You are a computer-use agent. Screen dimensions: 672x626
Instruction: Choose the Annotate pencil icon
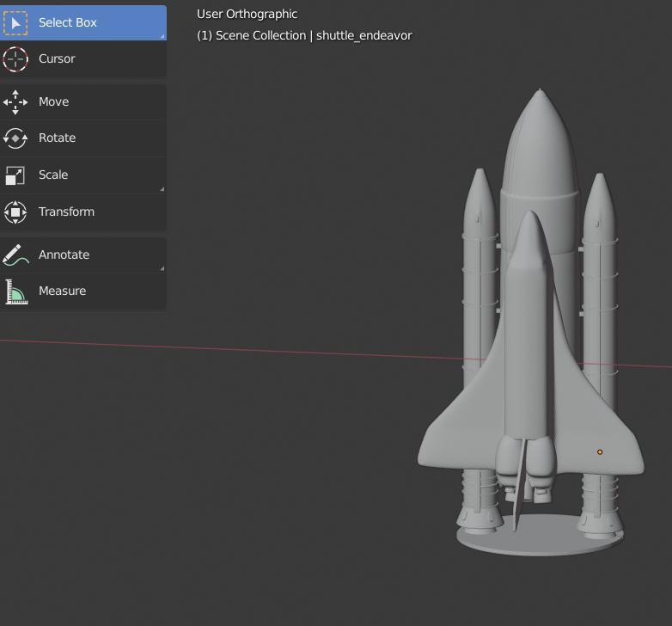click(x=15, y=255)
